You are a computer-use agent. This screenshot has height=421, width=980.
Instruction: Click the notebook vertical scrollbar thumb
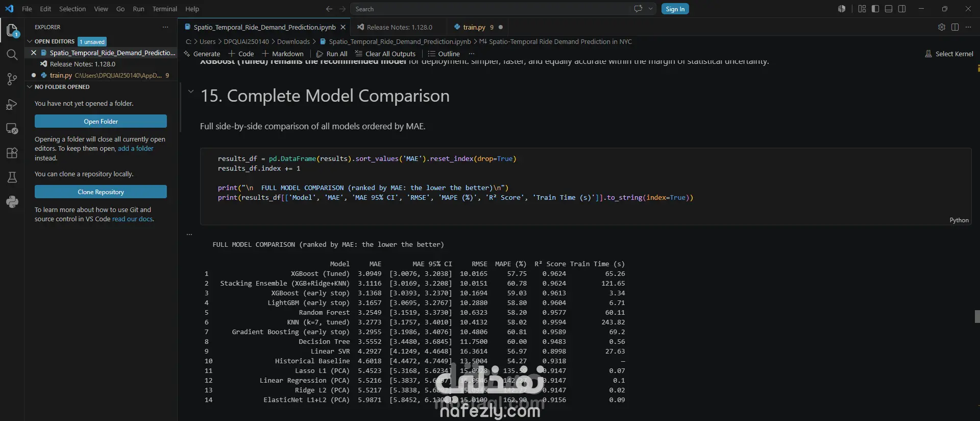pos(977,317)
